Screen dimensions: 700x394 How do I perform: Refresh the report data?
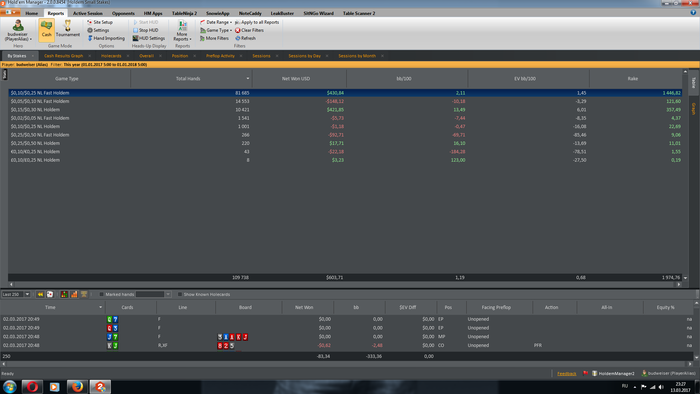pyautogui.click(x=246, y=38)
